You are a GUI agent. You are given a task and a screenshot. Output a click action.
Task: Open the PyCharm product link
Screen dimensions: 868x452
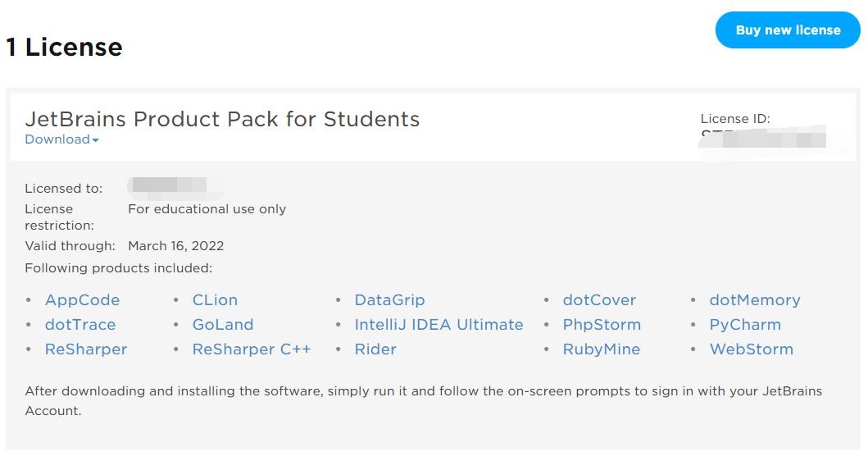(x=745, y=325)
